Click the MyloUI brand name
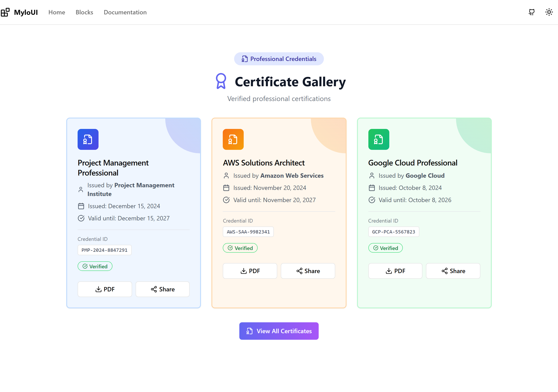The image size is (558, 392). [x=26, y=12]
